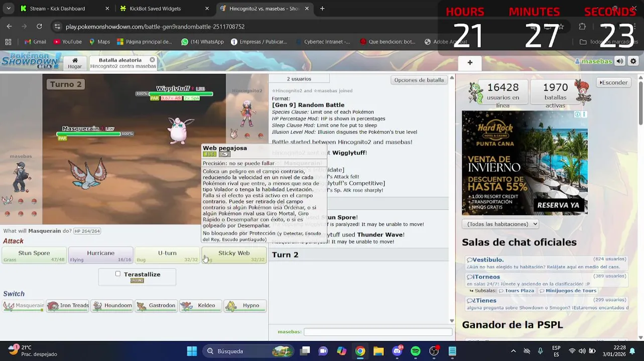Choose the Sticky Web move
644x361 pixels.
pyautogui.click(x=234, y=255)
